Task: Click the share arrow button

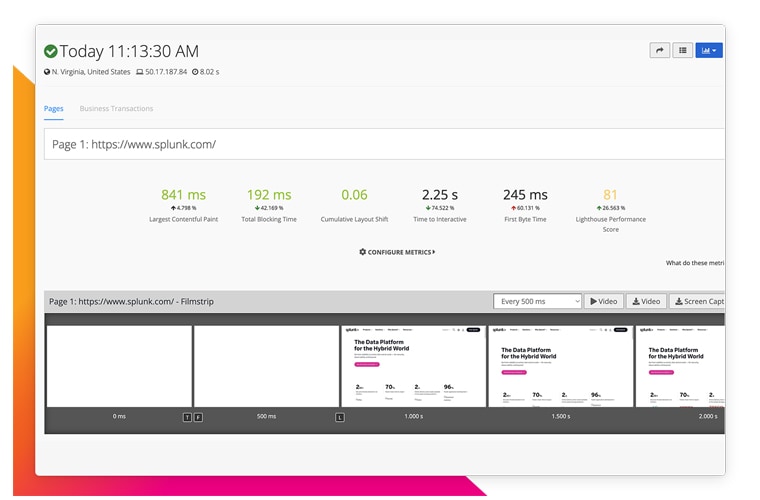Action: tap(660, 50)
